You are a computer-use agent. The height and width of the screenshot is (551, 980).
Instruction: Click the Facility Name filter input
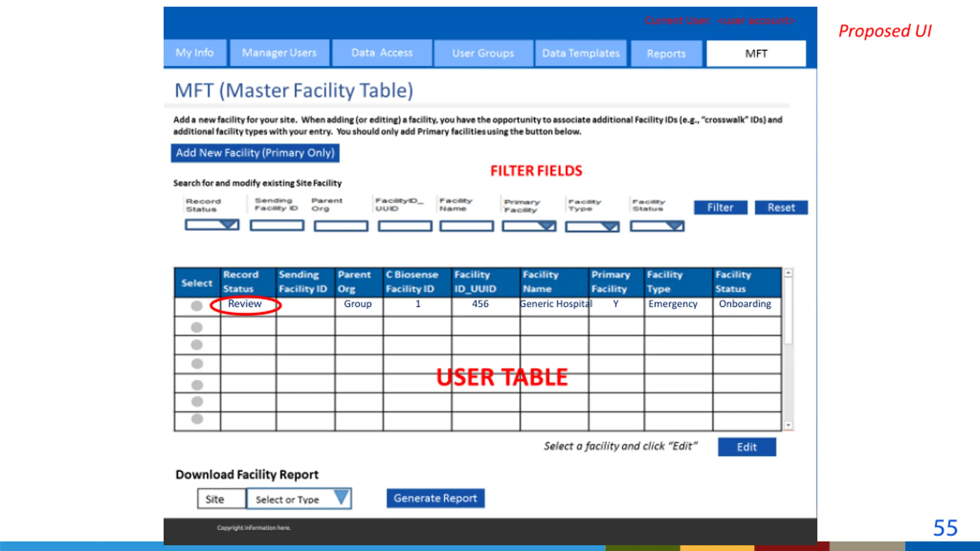[x=466, y=227]
